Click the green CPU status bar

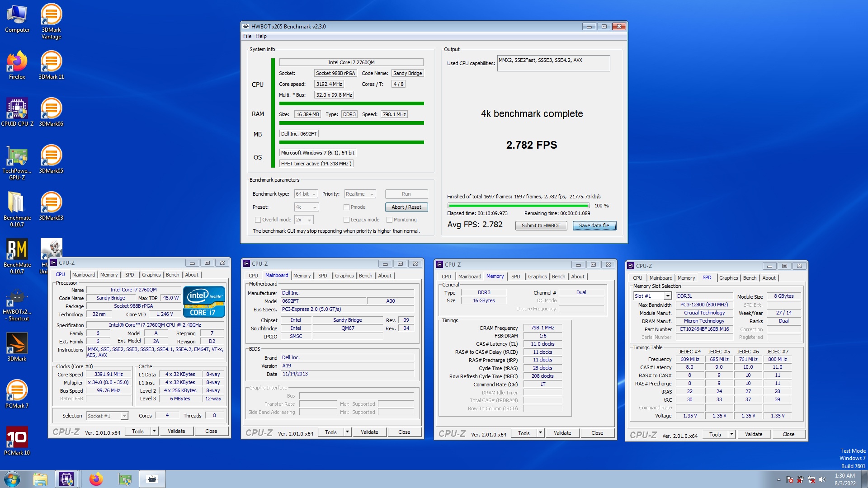(x=351, y=103)
